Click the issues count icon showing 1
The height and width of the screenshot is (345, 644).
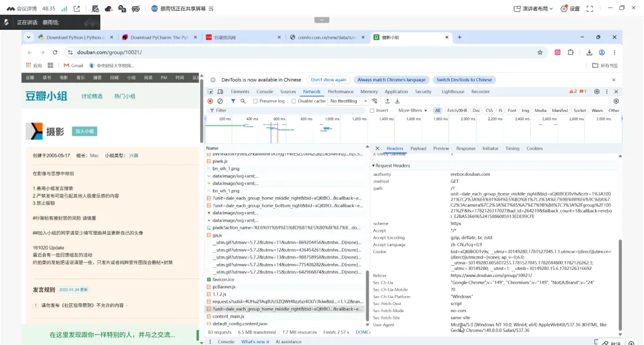point(583,92)
